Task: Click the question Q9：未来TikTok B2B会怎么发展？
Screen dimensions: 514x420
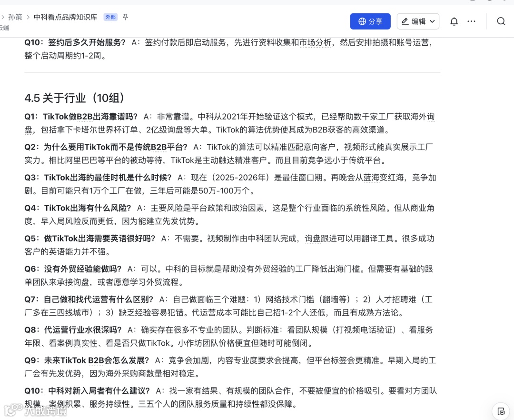Action: click(87, 360)
